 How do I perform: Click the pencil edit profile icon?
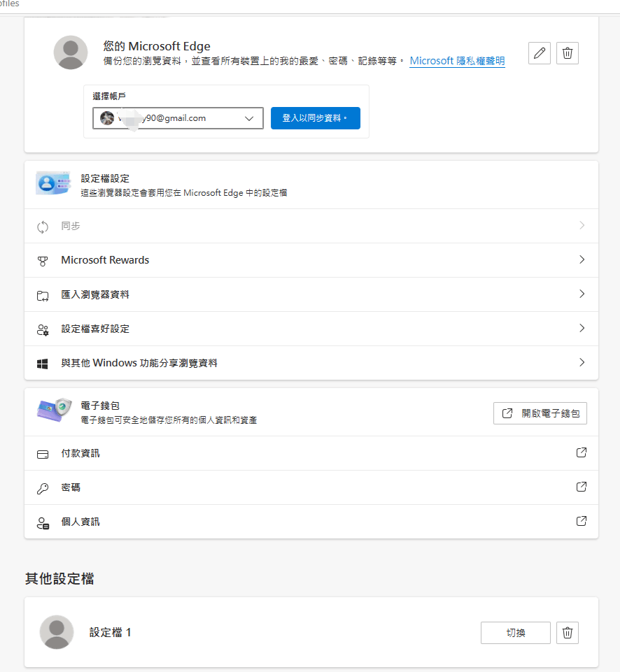coord(540,53)
